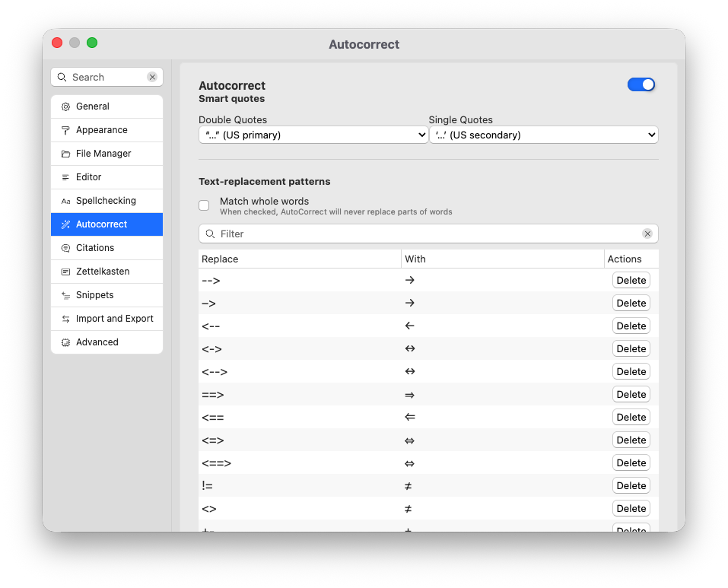Open the Double Quotes dropdown

313,135
